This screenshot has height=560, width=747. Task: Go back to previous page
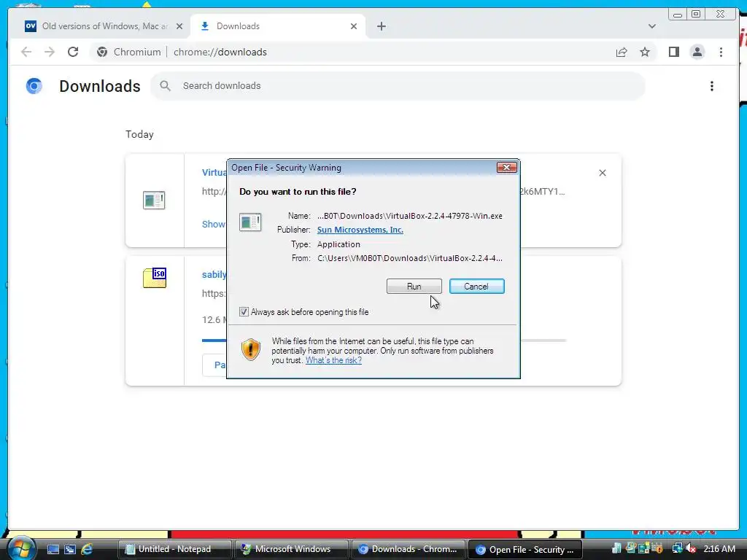pos(26,52)
